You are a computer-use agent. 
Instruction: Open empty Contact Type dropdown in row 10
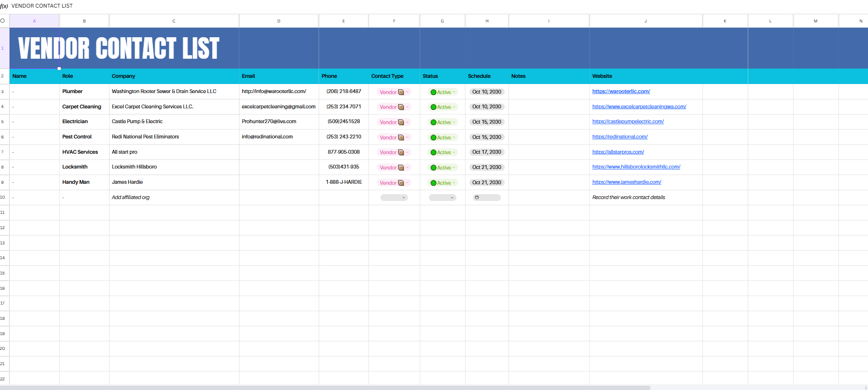[x=394, y=198]
